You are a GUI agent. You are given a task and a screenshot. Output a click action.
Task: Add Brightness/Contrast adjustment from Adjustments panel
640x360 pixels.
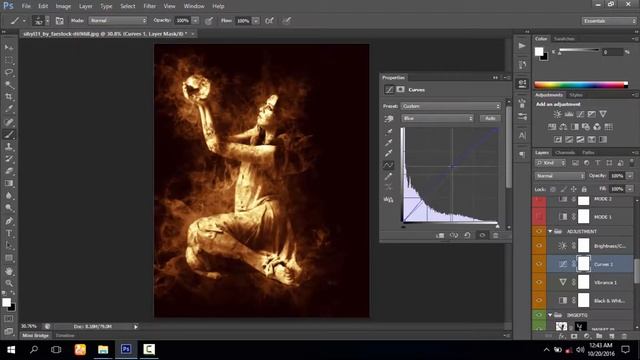tap(557, 114)
